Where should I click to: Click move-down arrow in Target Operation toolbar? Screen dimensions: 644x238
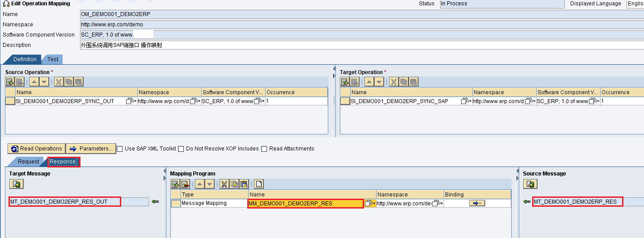click(x=379, y=82)
